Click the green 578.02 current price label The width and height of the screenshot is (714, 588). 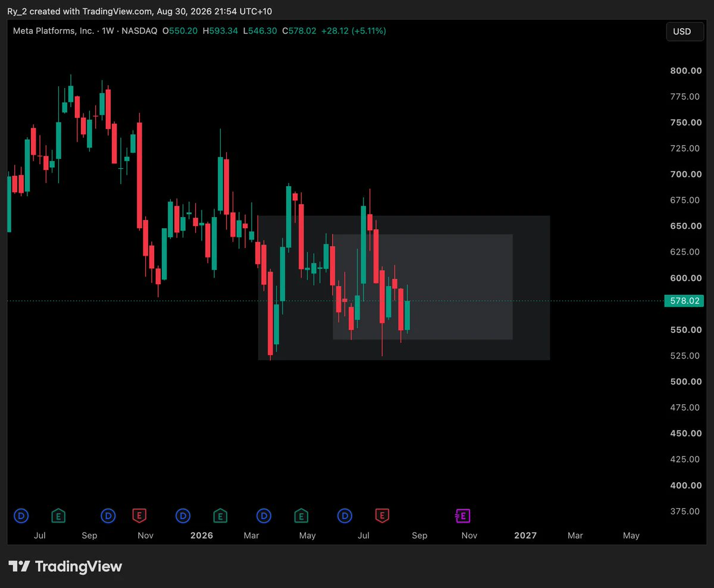684,301
